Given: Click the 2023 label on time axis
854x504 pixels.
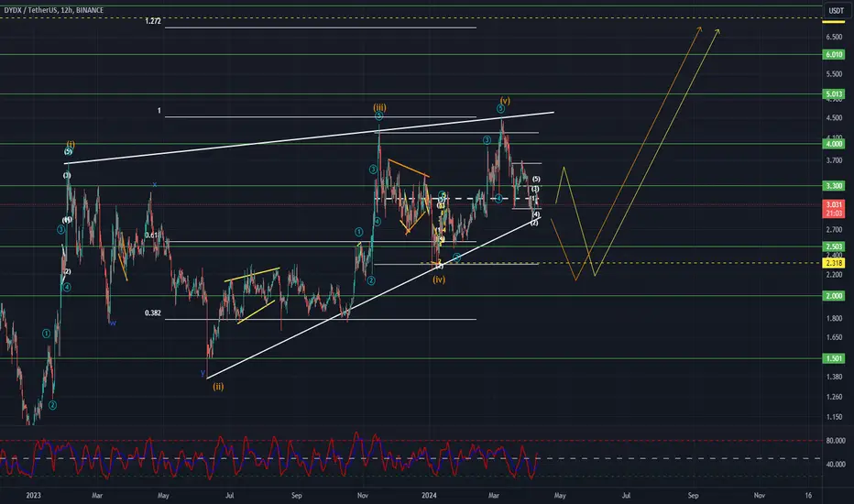Looking at the screenshot, I should tap(33, 495).
